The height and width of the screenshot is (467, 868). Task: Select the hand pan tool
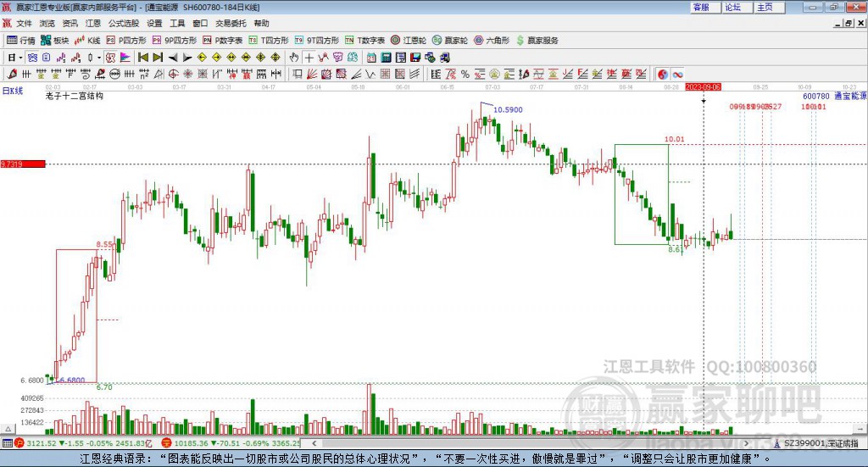294,58
